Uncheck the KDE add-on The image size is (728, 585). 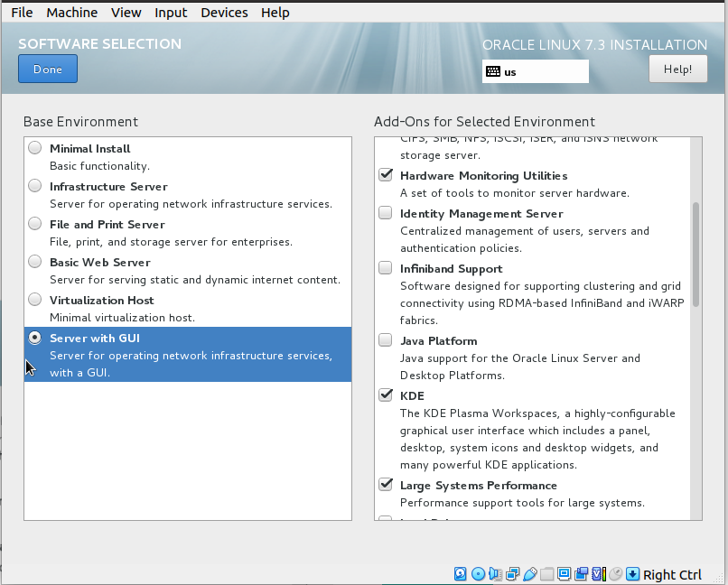386,395
